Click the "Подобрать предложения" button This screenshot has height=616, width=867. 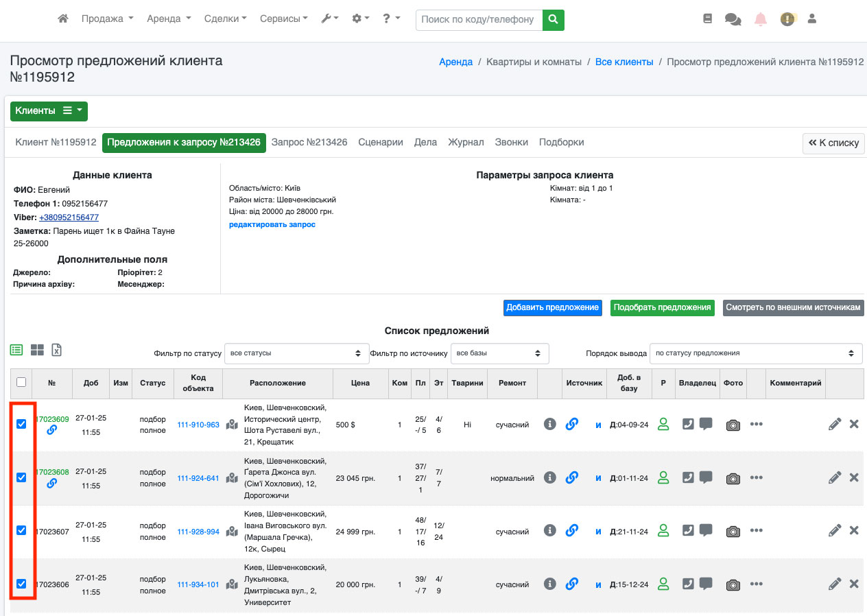tap(662, 307)
